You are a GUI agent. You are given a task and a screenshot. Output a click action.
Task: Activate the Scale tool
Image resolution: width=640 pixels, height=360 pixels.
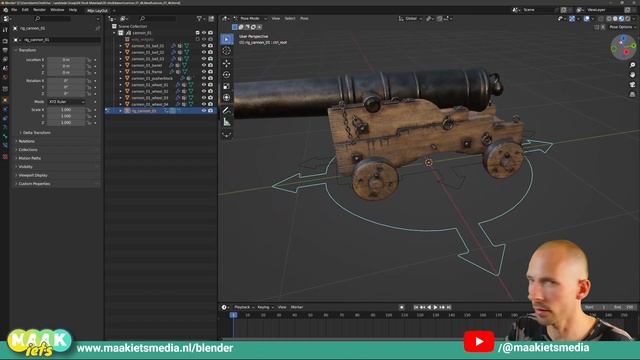tap(227, 86)
